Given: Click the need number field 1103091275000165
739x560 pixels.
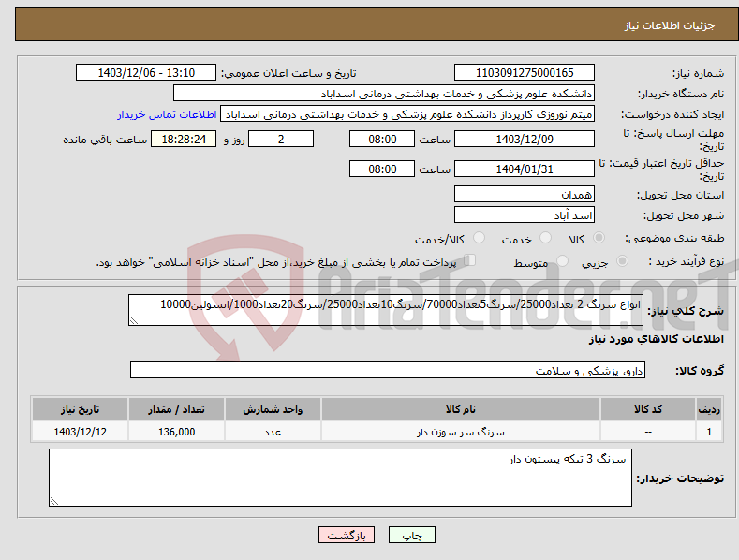Looking at the screenshot, I should coord(525,73).
